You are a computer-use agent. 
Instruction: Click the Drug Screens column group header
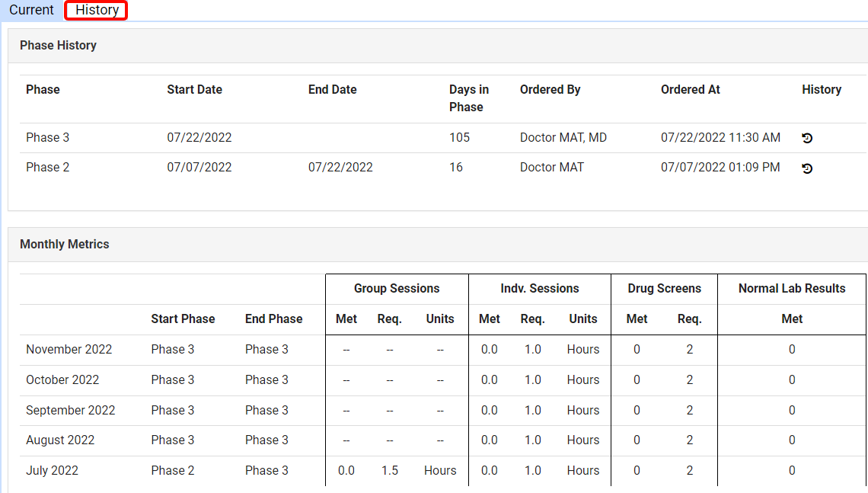click(x=664, y=289)
